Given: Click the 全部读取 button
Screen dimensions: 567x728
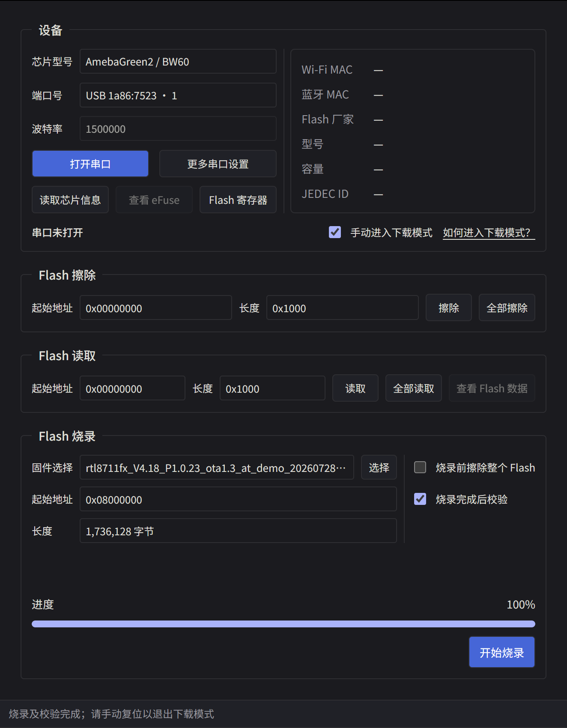Looking at the screenshot, I should pyautogui.click(x=414, y=388).
